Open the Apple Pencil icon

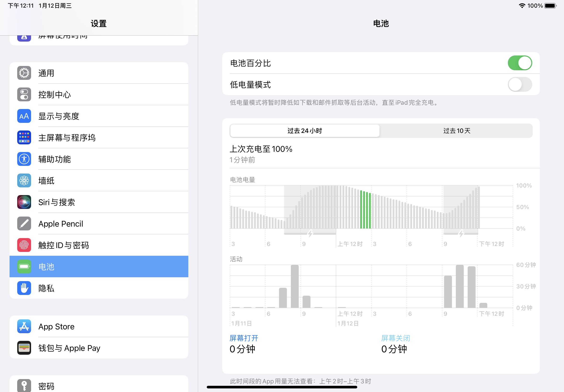coord(24,223)
